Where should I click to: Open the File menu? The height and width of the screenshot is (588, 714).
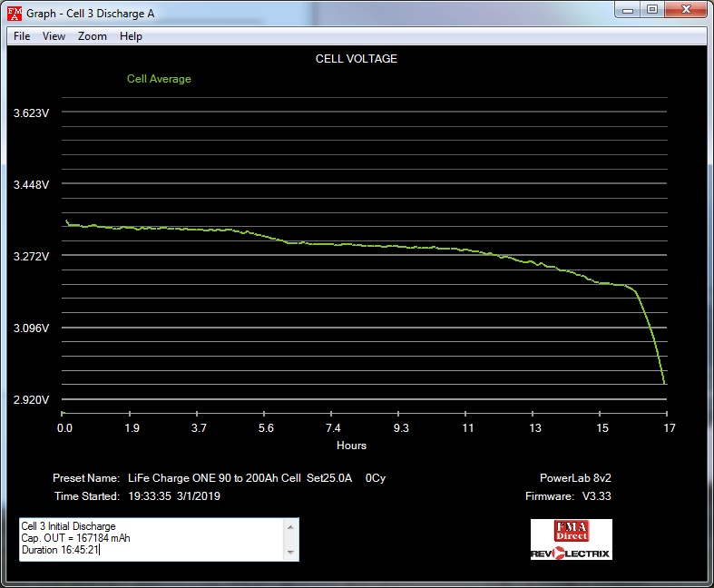pyautogui.click(x=22, y=36)
